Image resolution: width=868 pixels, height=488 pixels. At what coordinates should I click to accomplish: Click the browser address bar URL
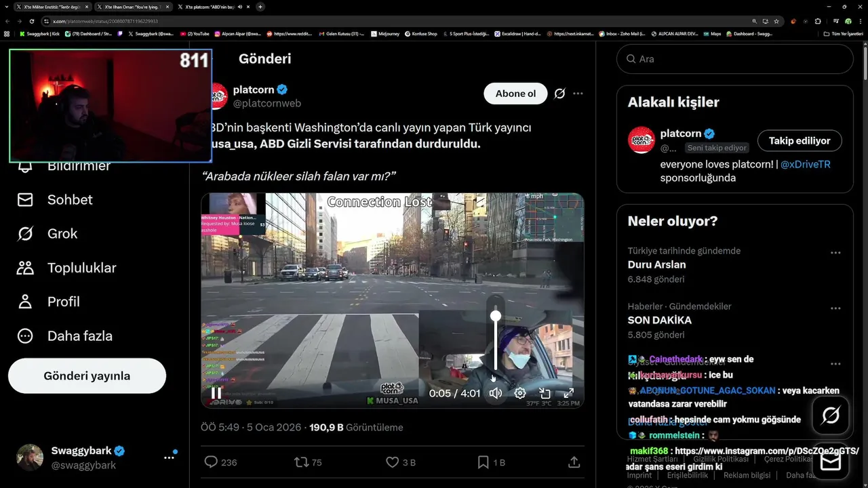click(x=106, y=21)
